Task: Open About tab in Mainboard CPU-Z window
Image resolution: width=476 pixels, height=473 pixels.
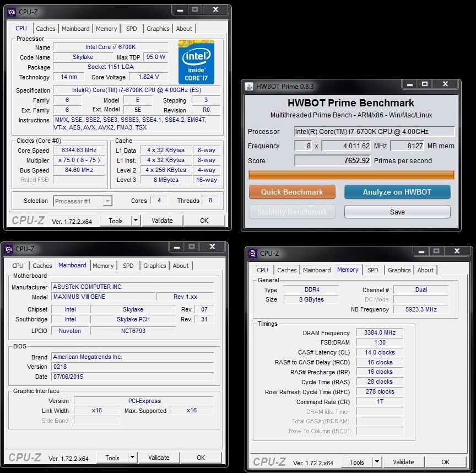Action: pyautogui.click(x=181, y=266)
